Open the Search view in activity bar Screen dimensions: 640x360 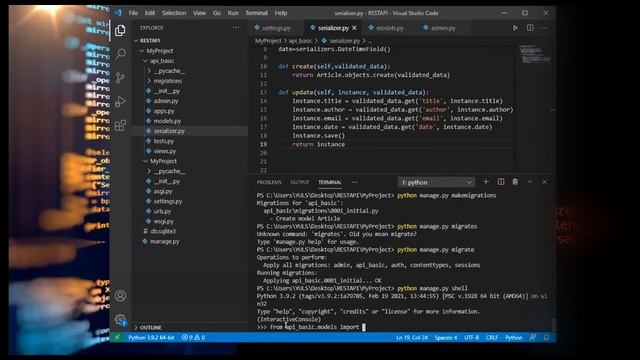click(x=120, y=53)
